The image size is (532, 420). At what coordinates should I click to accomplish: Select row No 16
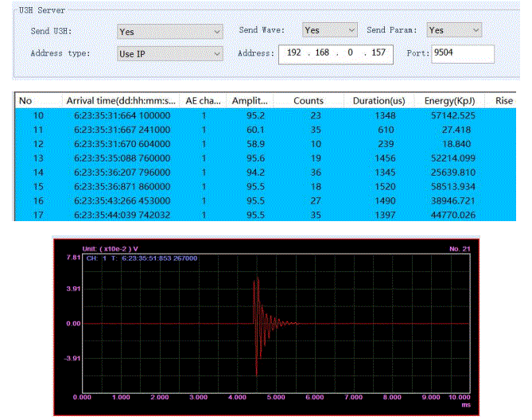pyautogui.click(x=266, y=200)
